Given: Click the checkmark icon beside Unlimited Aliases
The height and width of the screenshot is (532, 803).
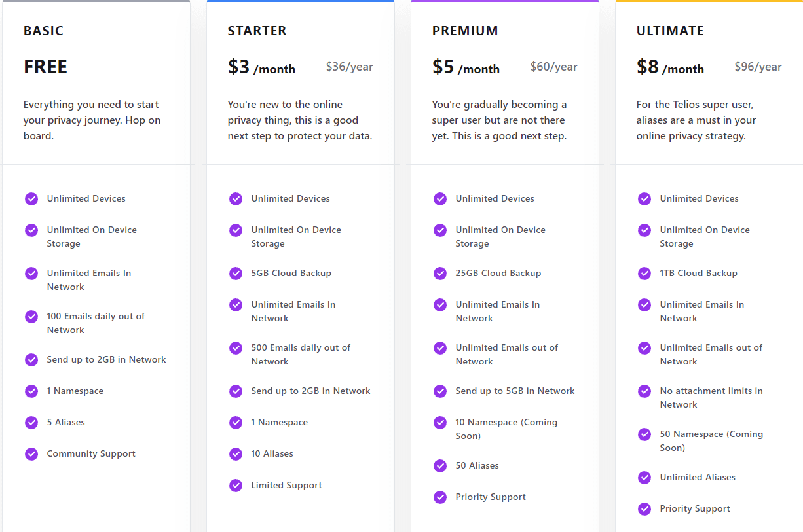Looking at the screenshot, I should pyautogui.click(x=644, y=478).
